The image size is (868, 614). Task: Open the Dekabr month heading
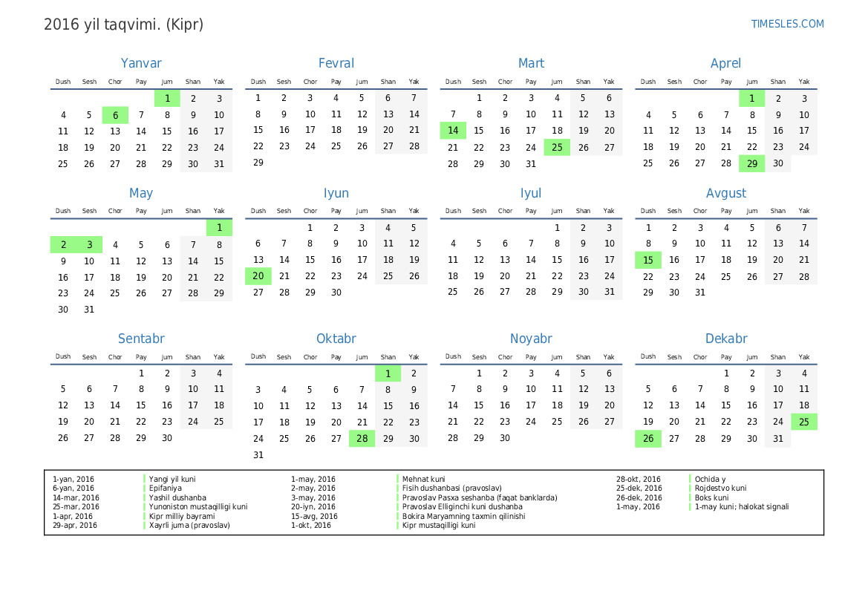(725, 339)
